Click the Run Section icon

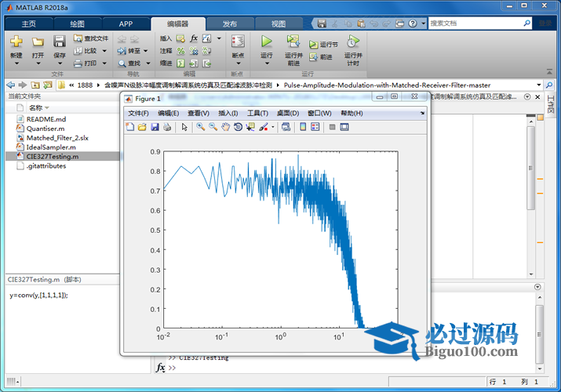click(x=313, y=45)
